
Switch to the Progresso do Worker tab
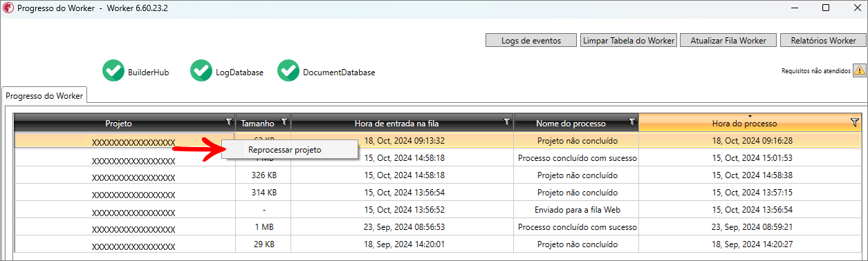[x=44, y=96]
